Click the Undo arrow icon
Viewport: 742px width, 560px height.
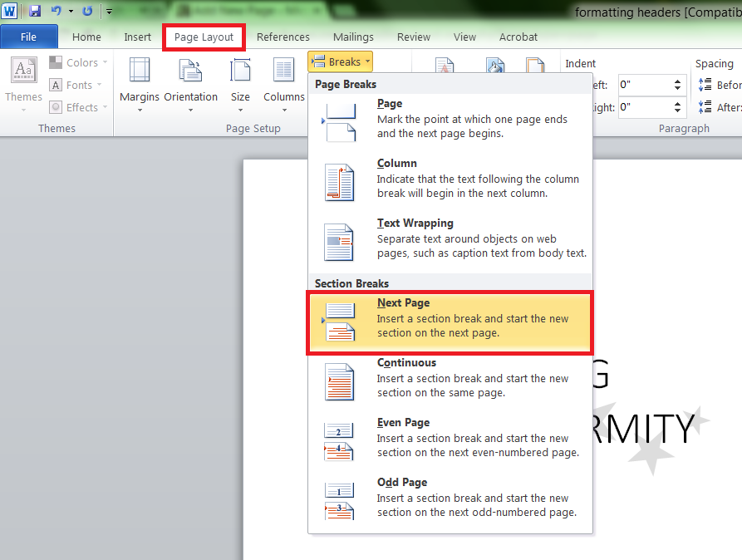[x=56, y=12]
